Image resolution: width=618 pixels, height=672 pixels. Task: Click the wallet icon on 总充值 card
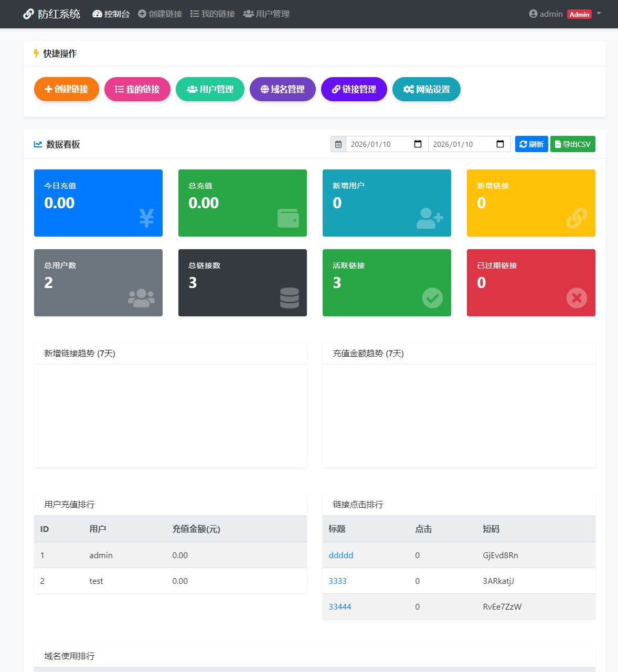[288, 218]
